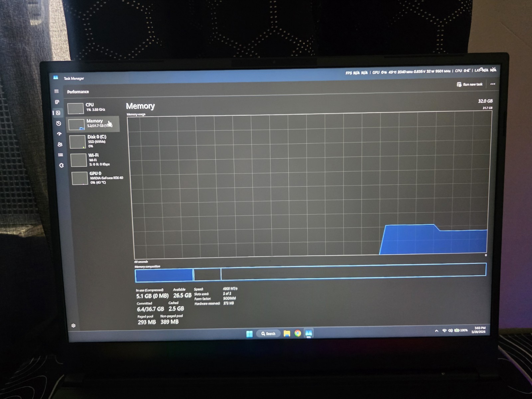Open the three-dot more options menu

493,84
